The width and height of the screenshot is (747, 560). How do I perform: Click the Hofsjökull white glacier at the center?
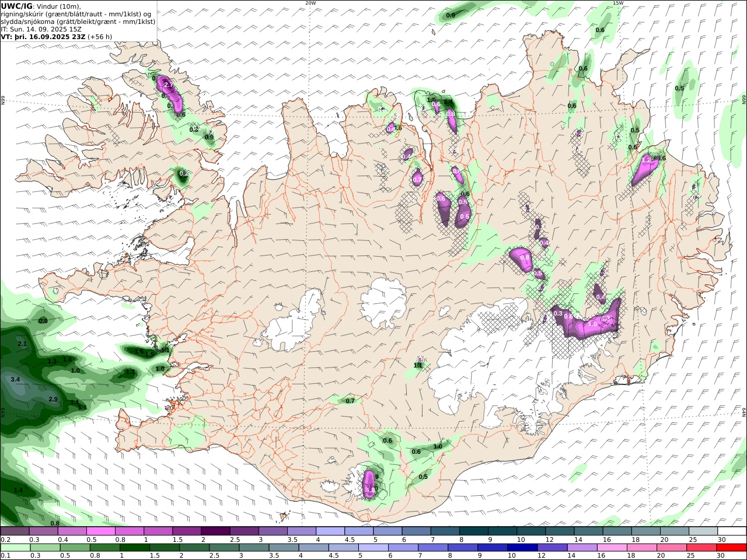coord(383,303)
